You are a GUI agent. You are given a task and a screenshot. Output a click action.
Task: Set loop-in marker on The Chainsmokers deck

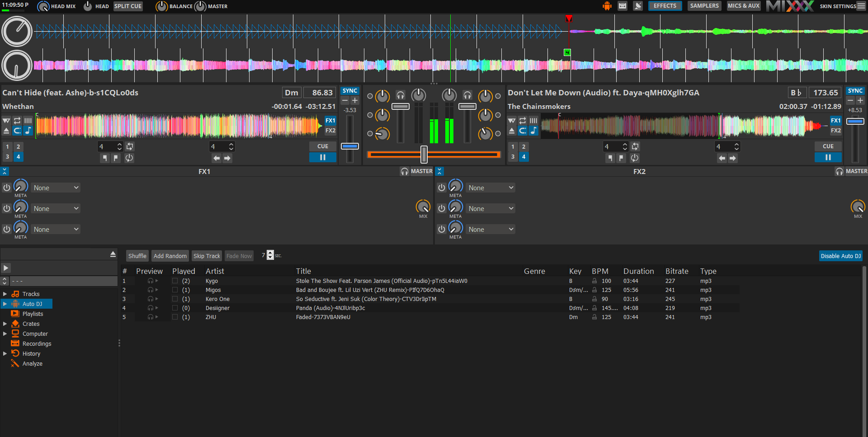[x=610, y=158]
